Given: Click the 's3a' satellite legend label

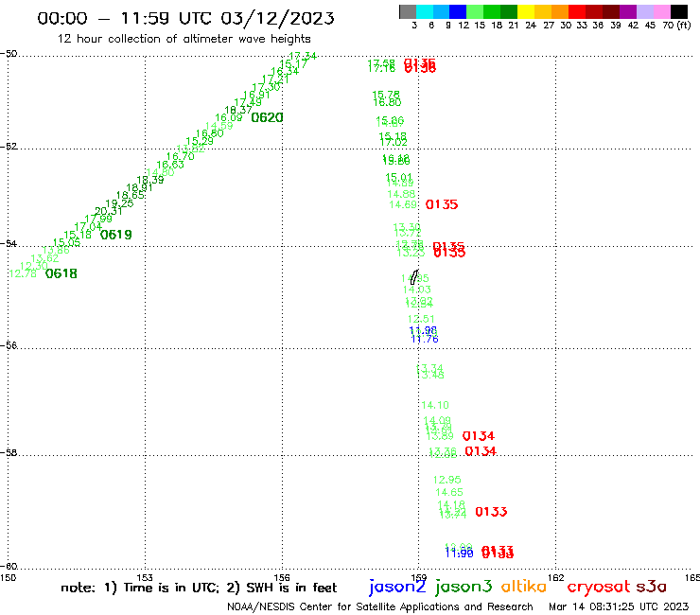Looking at the screenshot, I should (651, 587).
